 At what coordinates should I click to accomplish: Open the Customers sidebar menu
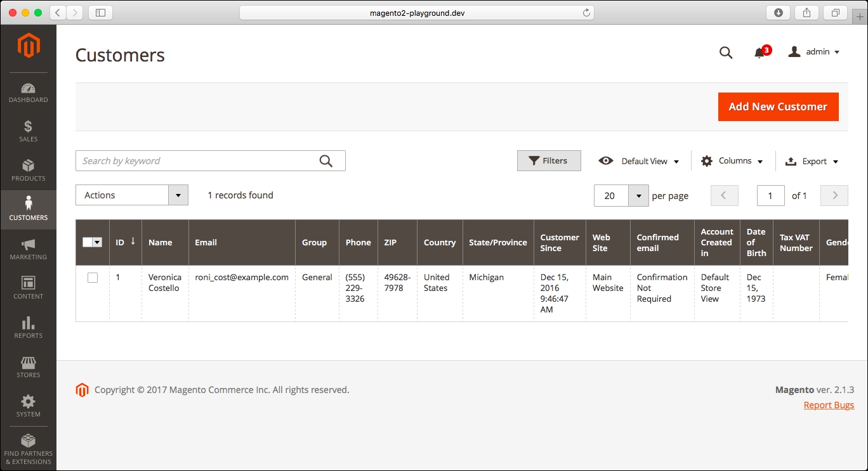point(28,210)
